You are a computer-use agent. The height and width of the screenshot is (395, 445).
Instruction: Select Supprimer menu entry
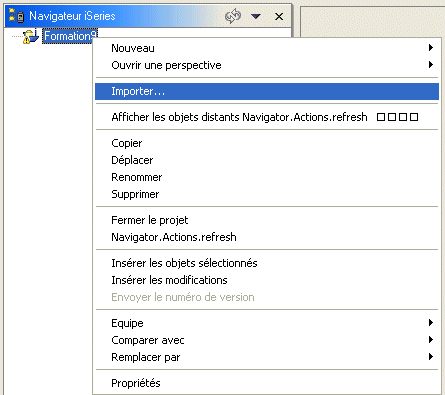point(267,194)
